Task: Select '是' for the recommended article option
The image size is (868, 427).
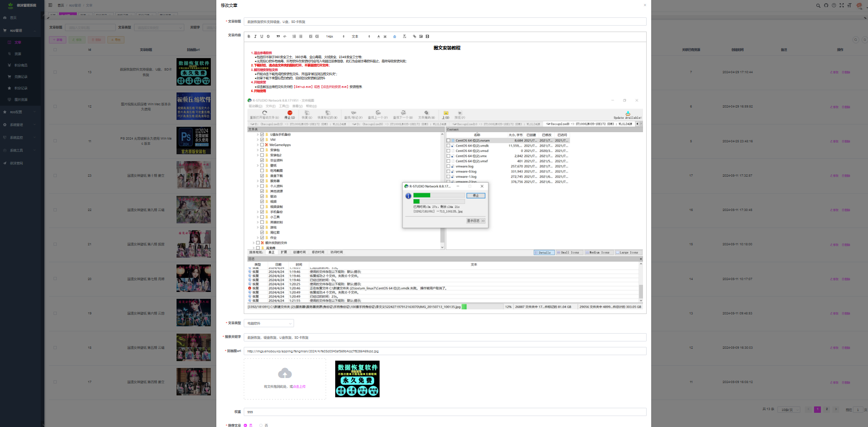Action: tap(246, 425)
